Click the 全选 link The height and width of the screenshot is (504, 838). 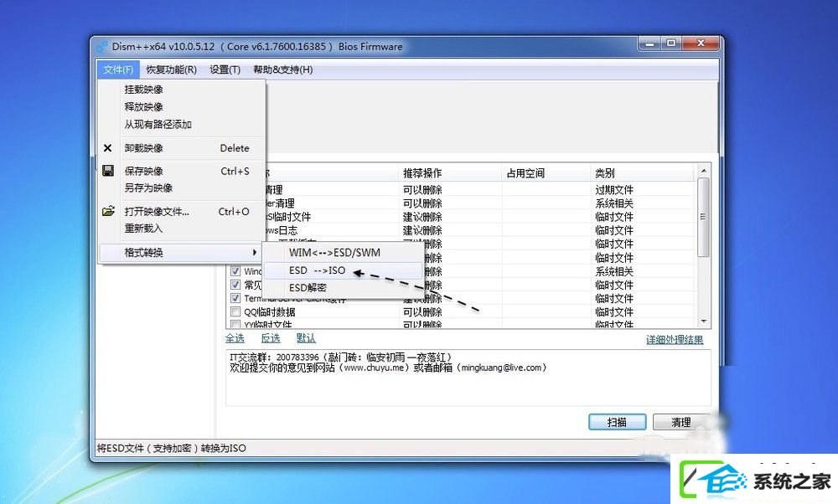pos(235,338)
